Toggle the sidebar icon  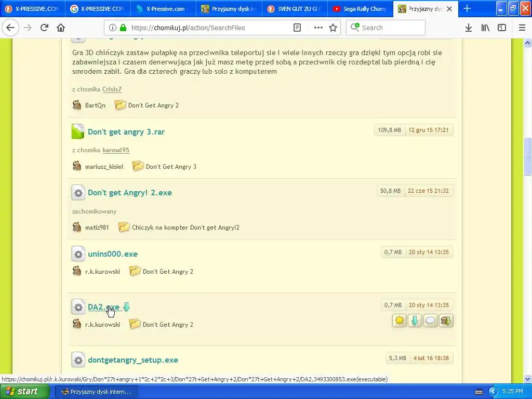coord(502,28)
